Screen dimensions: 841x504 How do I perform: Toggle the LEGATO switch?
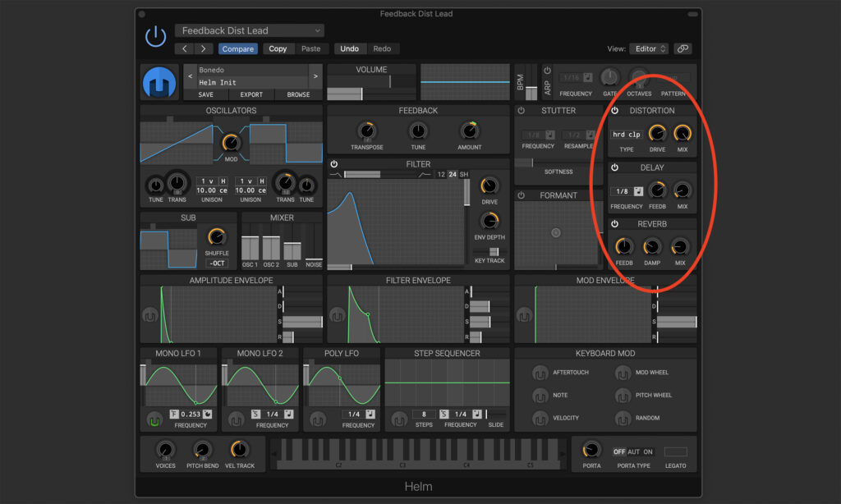pos(675,452)
